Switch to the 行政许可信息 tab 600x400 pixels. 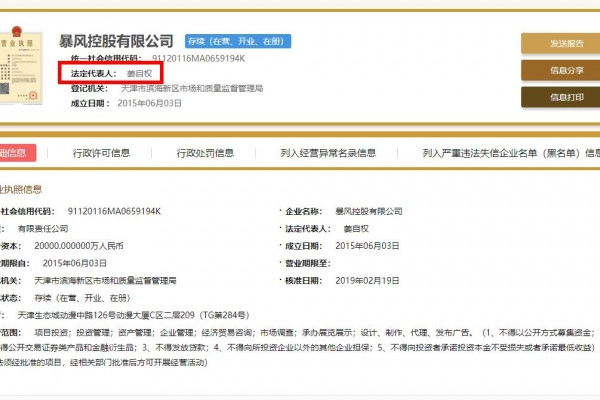click(x=101, y=153)
